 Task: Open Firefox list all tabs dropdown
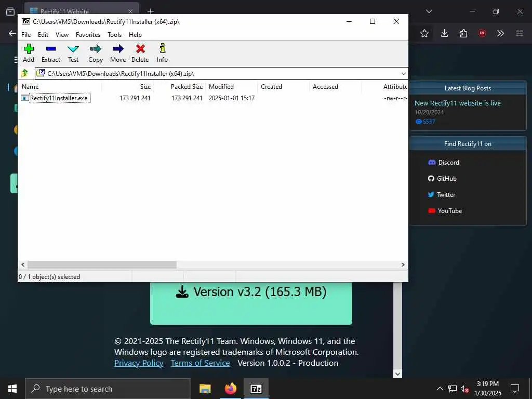tap(429, 11)
